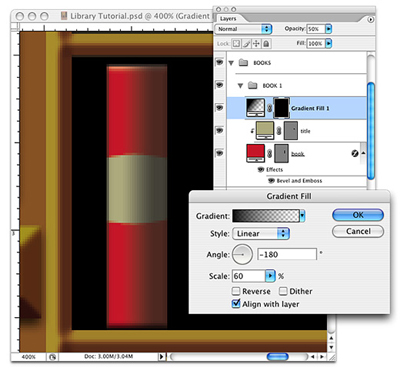
Task: Click Scale value input field
Action: [249, 276]
